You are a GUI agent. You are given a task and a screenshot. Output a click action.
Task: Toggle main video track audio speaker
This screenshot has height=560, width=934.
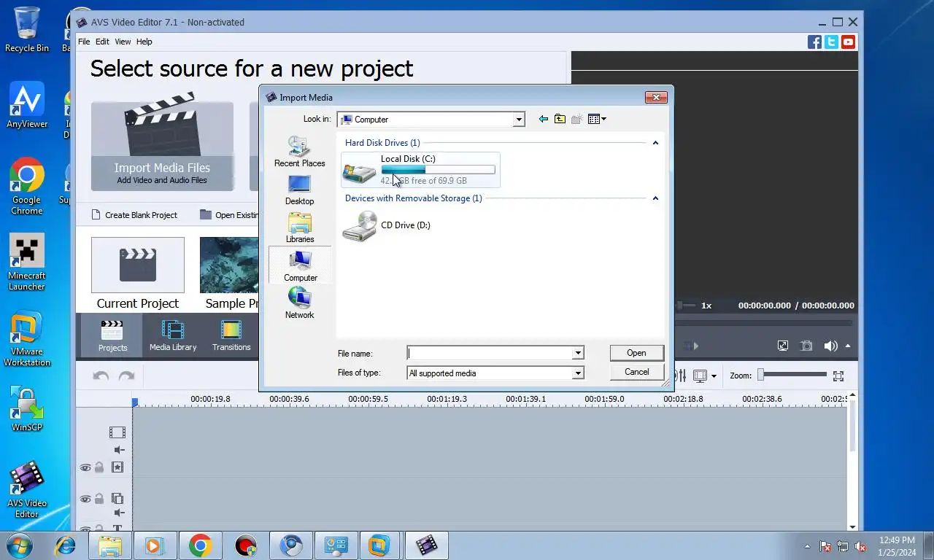(119, 450)
